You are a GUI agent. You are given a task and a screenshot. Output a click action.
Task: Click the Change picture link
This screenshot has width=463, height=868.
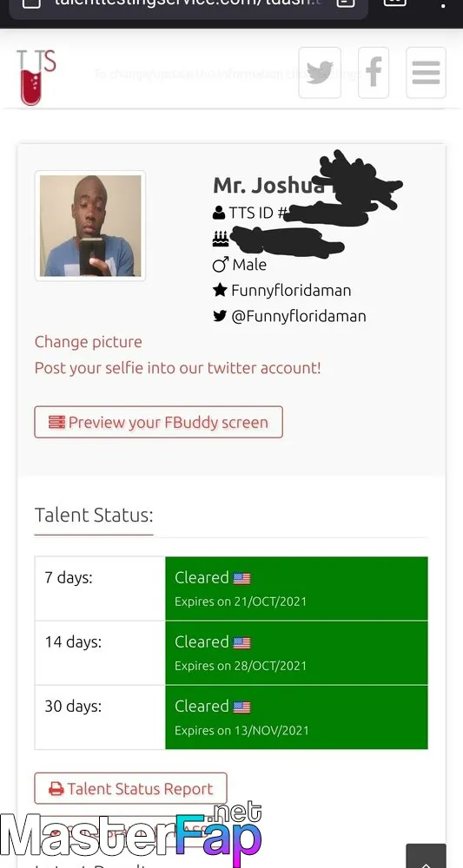88,341
